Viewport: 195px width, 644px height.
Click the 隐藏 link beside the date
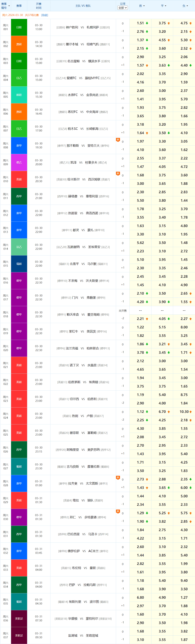[45, 15]
